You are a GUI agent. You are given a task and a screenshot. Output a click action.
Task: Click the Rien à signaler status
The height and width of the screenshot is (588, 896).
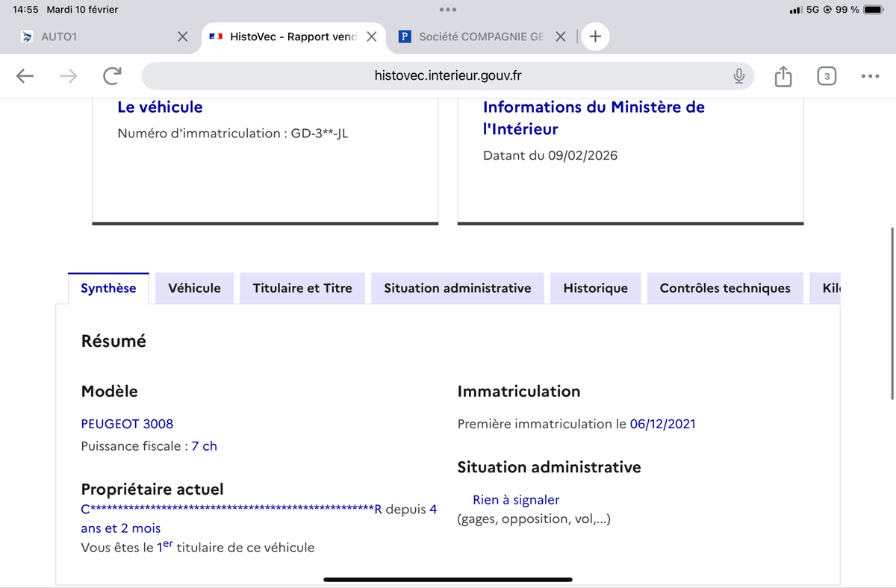point(516,500)
